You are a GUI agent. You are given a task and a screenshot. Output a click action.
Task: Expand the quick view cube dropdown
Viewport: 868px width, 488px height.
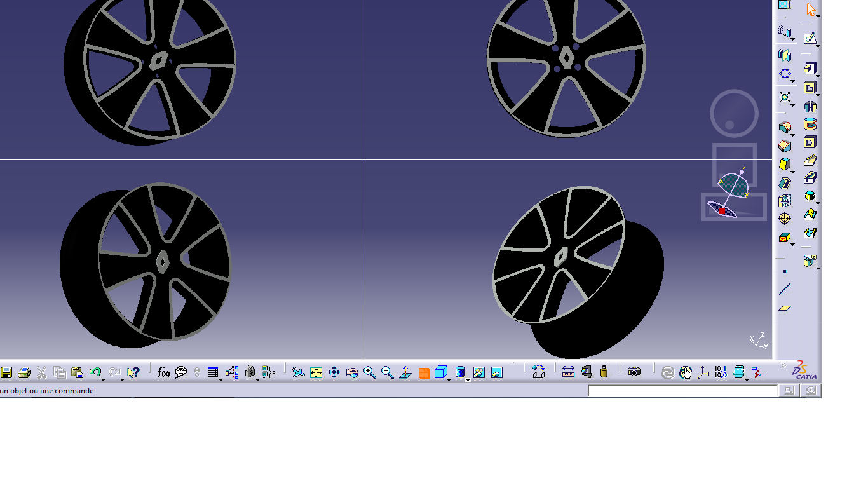click(449, 379)
